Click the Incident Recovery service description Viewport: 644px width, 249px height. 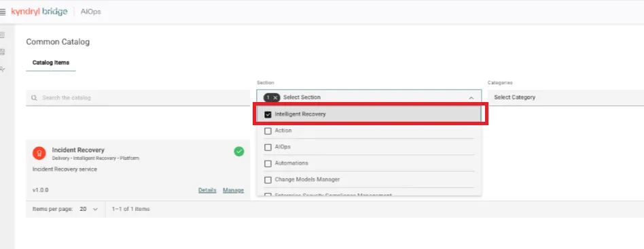pos(65,169)
